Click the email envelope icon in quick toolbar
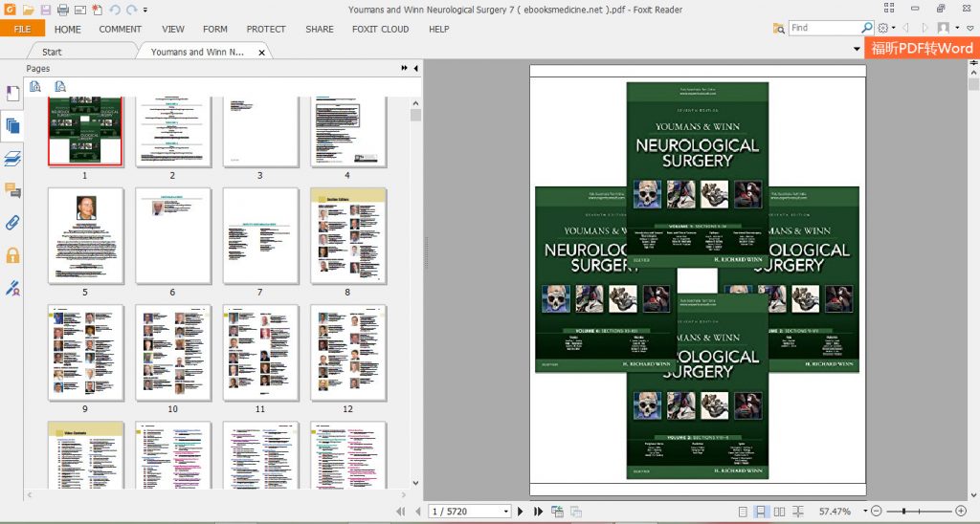Image resolution: width=980 pixels, height=524 pixels. [79, 10]
